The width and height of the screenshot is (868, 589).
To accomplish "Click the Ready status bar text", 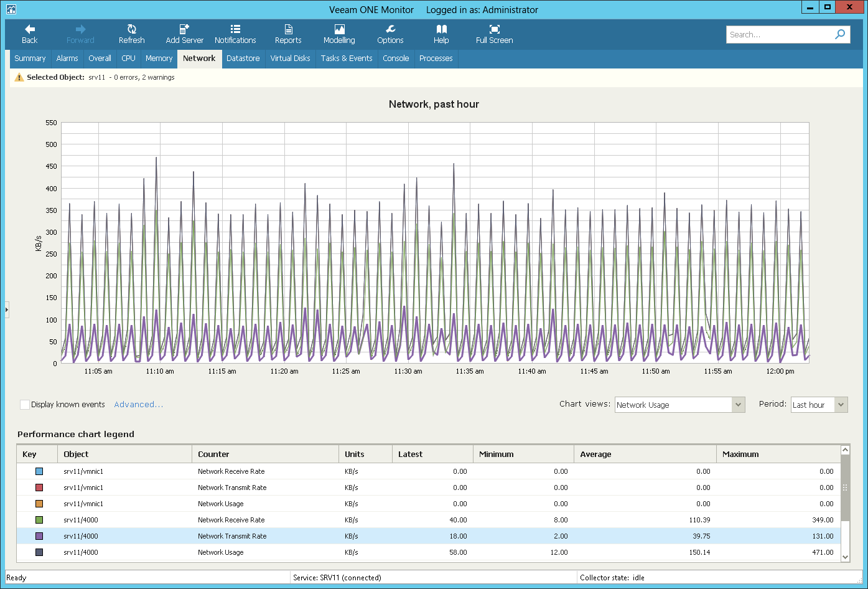I will click(16, 578).
